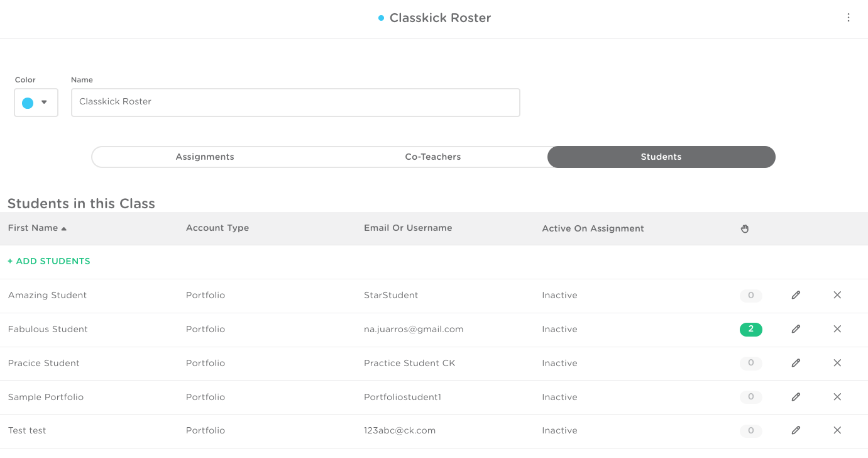868x458 pixels.
Task: Click Students in this Class heading
Action: coord(81,203)
